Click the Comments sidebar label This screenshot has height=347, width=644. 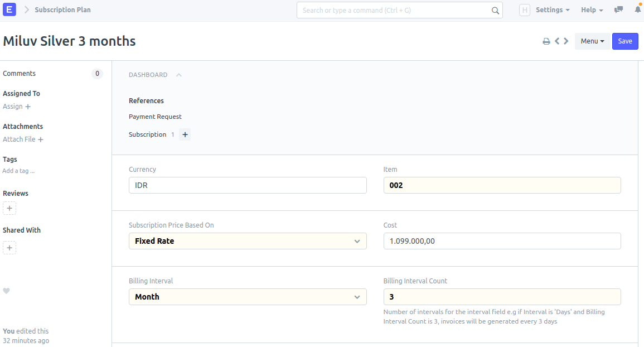[20, 74]
